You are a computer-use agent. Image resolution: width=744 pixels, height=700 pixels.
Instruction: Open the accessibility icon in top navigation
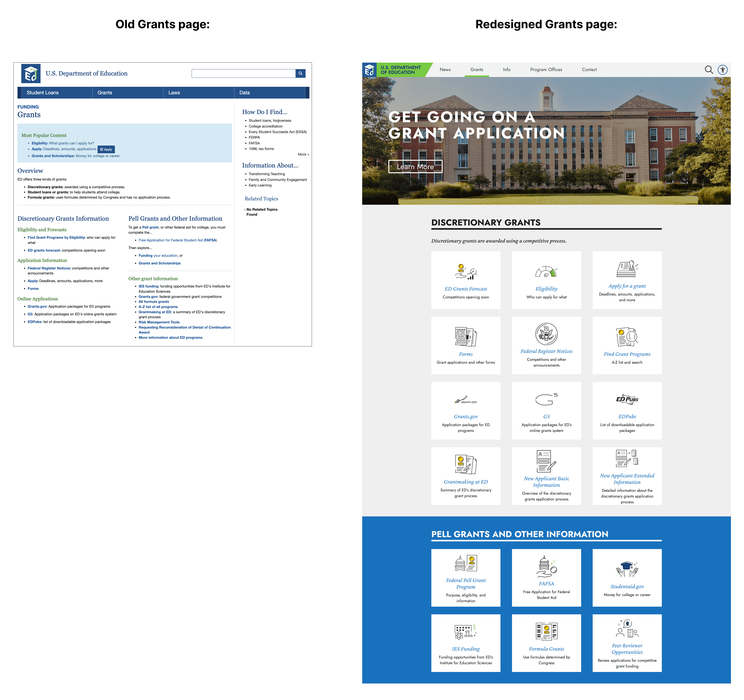click(722, 70)
